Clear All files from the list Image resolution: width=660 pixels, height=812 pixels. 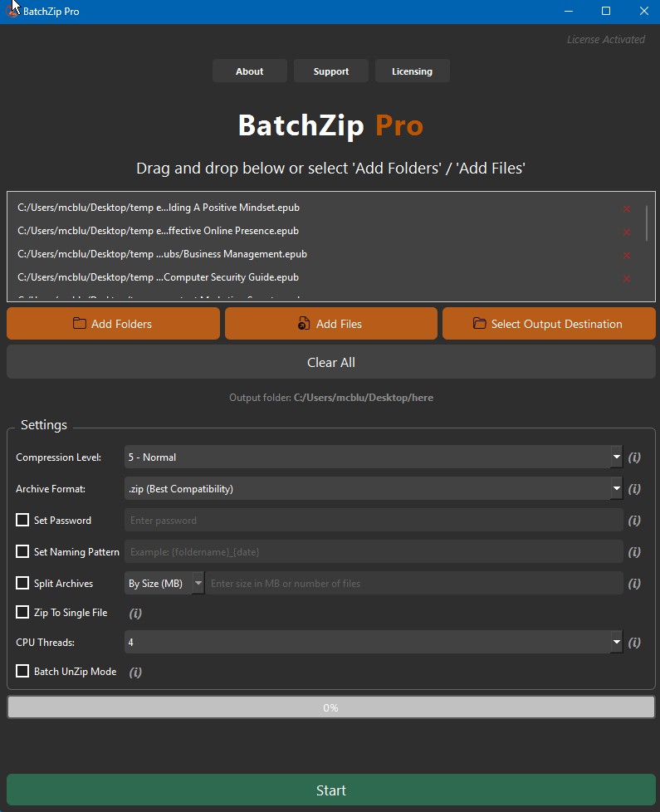click(330, 363)
